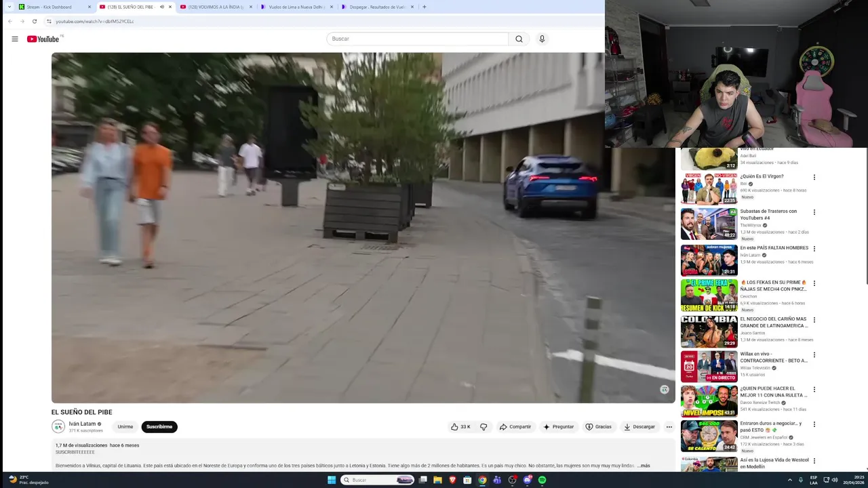
Task: Start voice search with the microphone icon
Action: click(542, 39)
